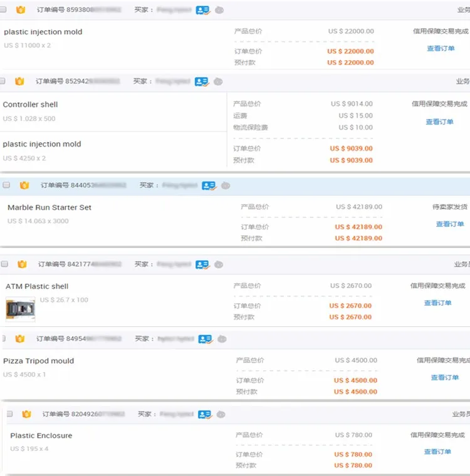Click the trade assurance crown icon for order 852942
The image size is (470, 476).
pos(19,81)
